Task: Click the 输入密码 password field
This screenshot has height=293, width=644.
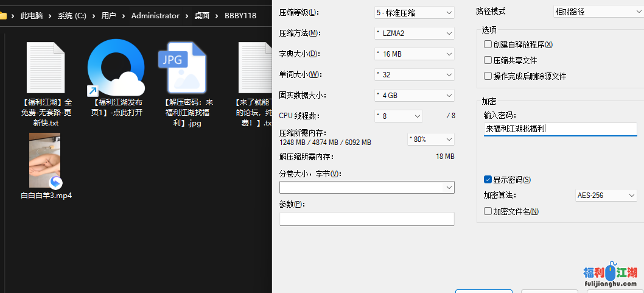Action: click(559, 129)
